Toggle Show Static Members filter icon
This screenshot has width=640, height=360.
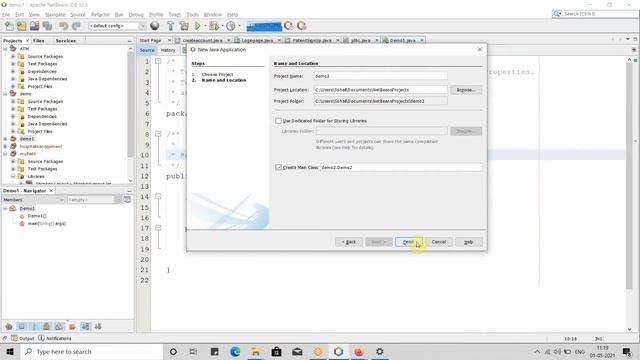tap(34, 327)
